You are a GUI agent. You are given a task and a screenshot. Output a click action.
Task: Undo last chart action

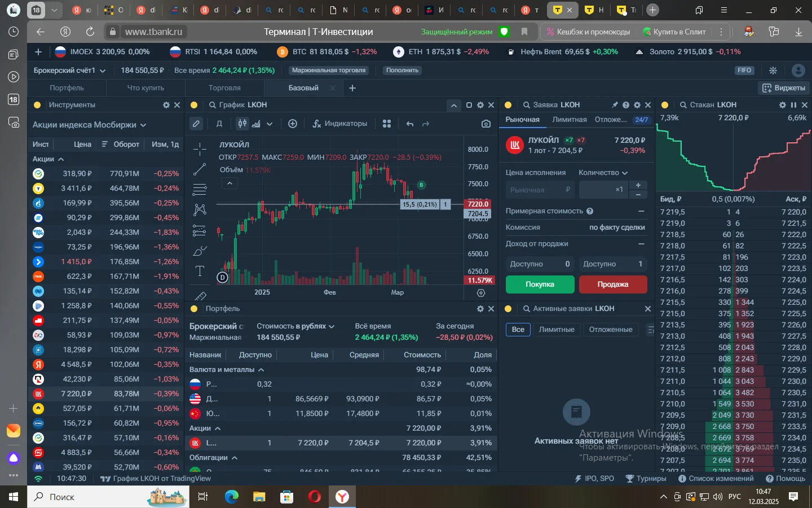tap(410, 124)
